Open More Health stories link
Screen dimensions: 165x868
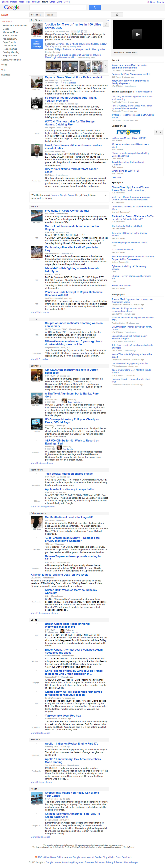40,837
